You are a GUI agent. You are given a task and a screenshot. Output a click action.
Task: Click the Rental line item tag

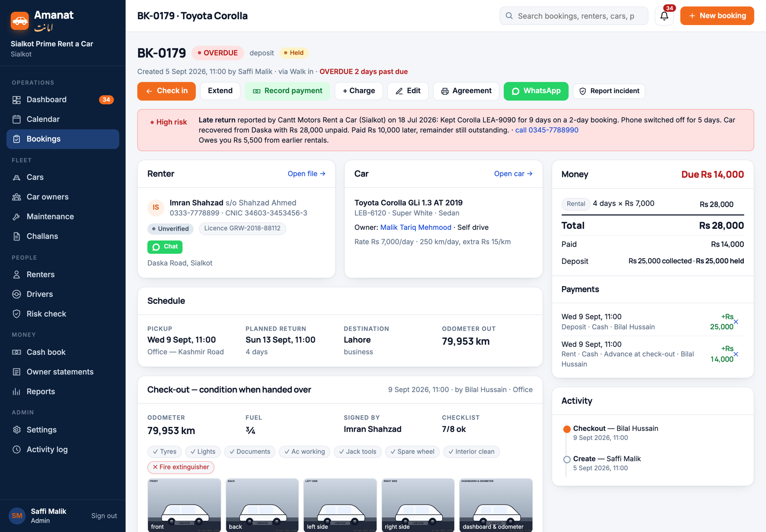pyautogui.click(x=575, y=204)
